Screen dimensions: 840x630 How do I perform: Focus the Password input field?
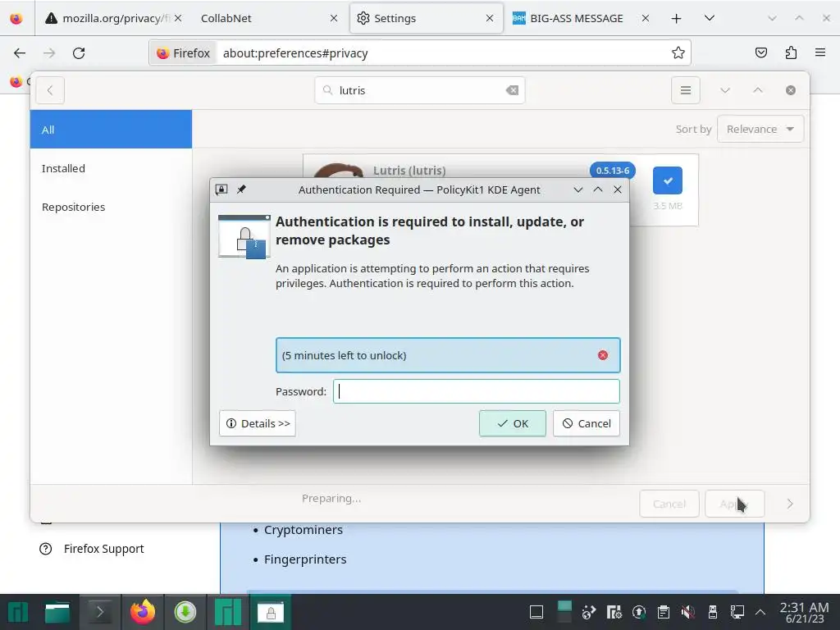coord(477,391)
